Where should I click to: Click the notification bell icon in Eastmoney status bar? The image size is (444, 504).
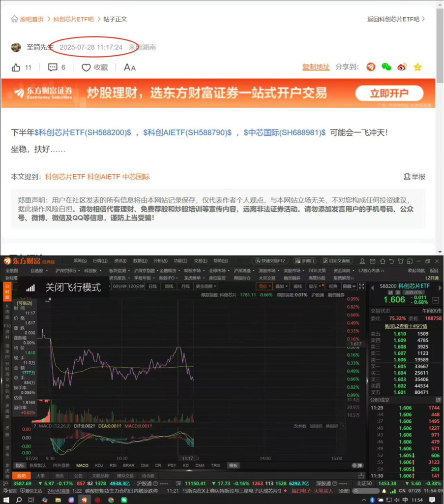(384, 491)
